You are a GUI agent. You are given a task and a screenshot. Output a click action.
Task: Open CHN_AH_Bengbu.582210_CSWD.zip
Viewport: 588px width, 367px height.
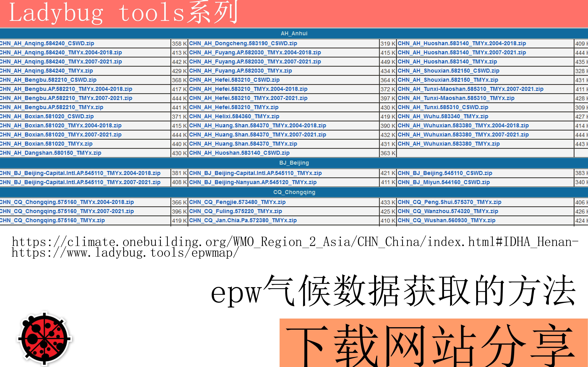pos(48,80)
